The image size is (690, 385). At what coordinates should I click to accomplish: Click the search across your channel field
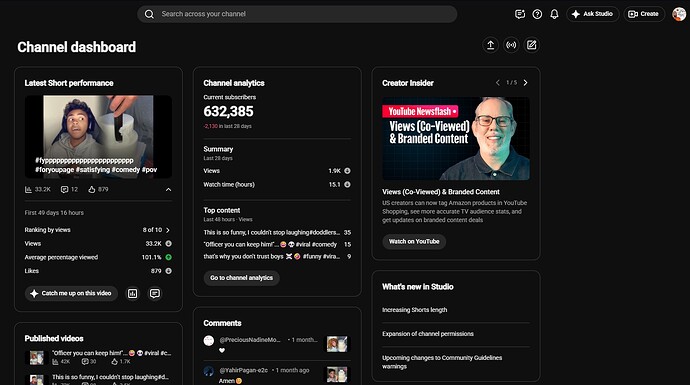click(297, 14)
